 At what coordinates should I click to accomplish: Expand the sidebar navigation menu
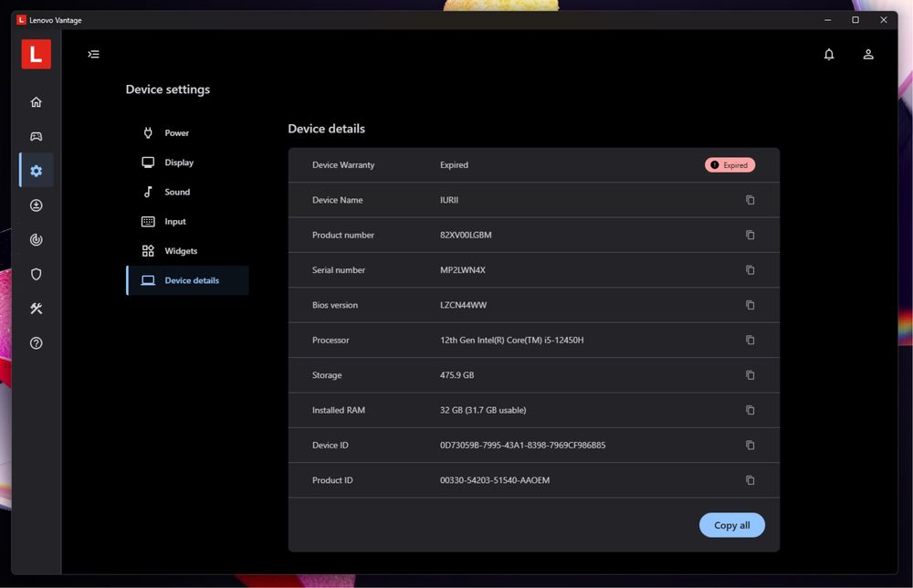(93, 54)
